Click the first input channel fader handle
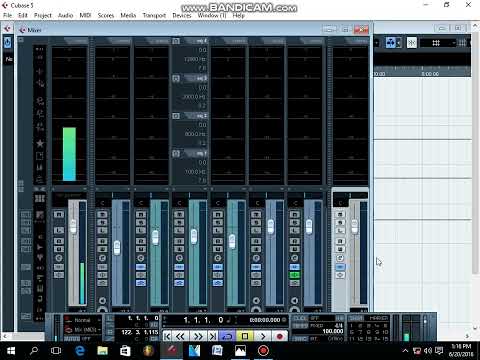The width and height of the screenshot is (480, 360). [x=73, y=227]
